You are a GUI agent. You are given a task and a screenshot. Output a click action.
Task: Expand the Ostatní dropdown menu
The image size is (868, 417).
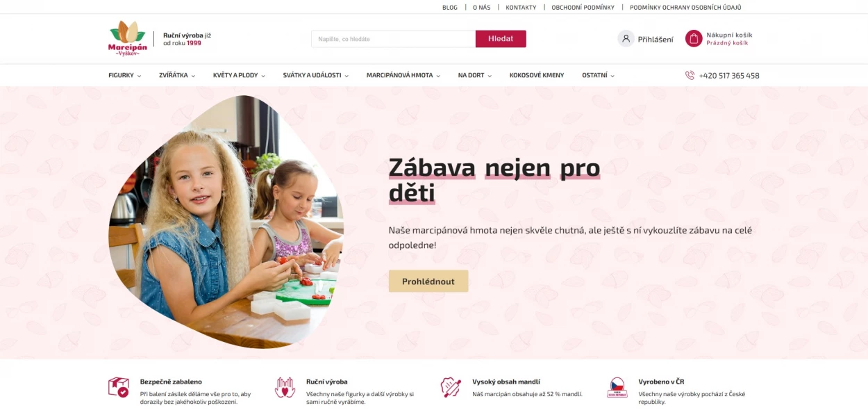pyautogui.click(x=599, y=75)
